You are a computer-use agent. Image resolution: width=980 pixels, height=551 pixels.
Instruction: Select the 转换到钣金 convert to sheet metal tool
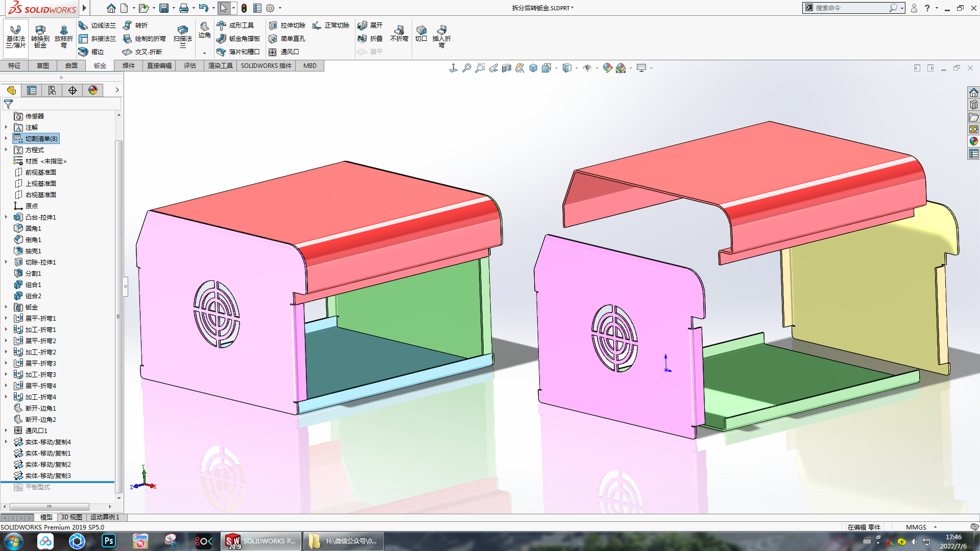click(x=40, y=36)
